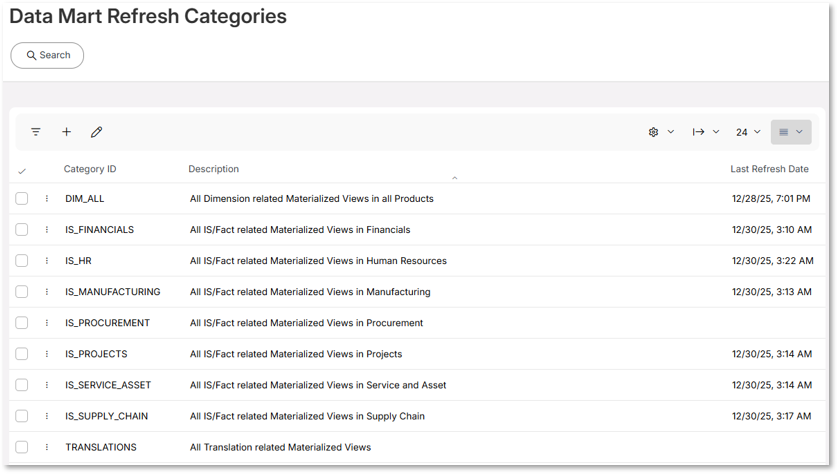Select the IS_HR category ID cell
Viewport: 838px width, 474px height.
(79, 261)
